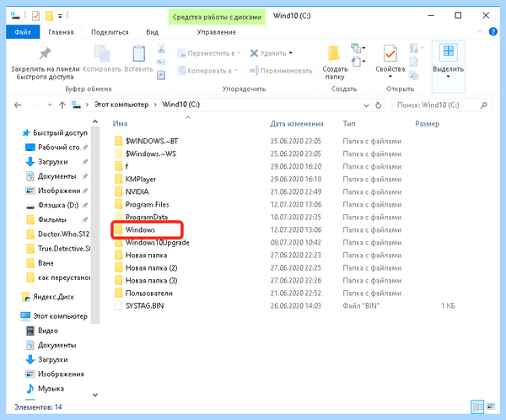The width and height of the screenshot is (506, 420).
Task: Click the Refresh address bar icon
Action: [378, 105]
